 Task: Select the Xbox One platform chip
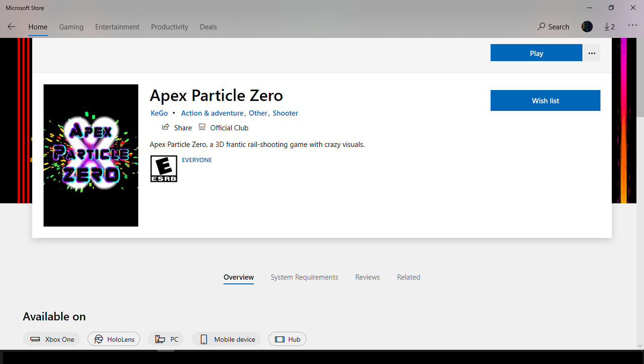coord(52,339)
